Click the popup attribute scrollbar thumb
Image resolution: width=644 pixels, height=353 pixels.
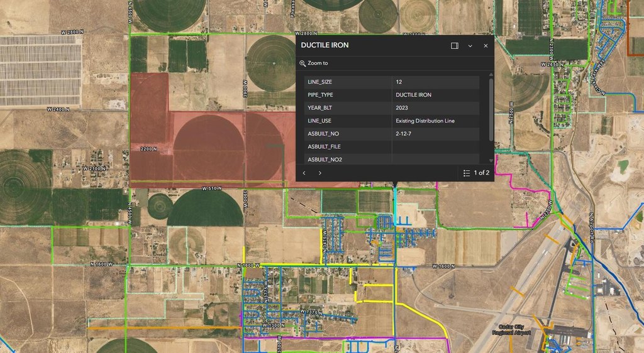click(491, 109)
